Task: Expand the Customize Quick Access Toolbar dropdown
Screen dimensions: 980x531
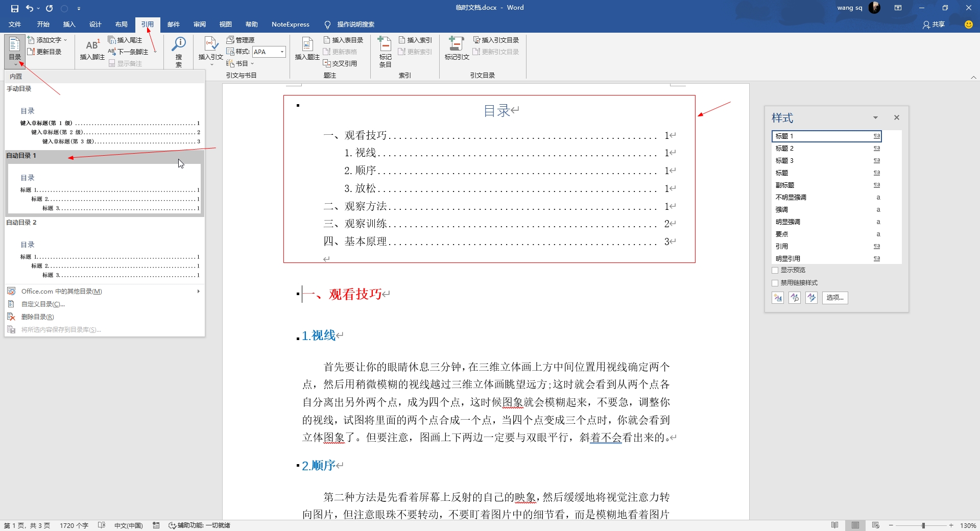Action: pyautogui.click(x=79, y=9)
